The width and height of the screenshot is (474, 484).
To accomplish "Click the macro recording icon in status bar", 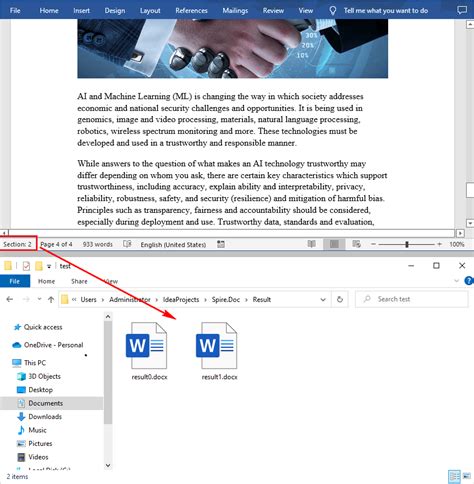I will [221, 244].
